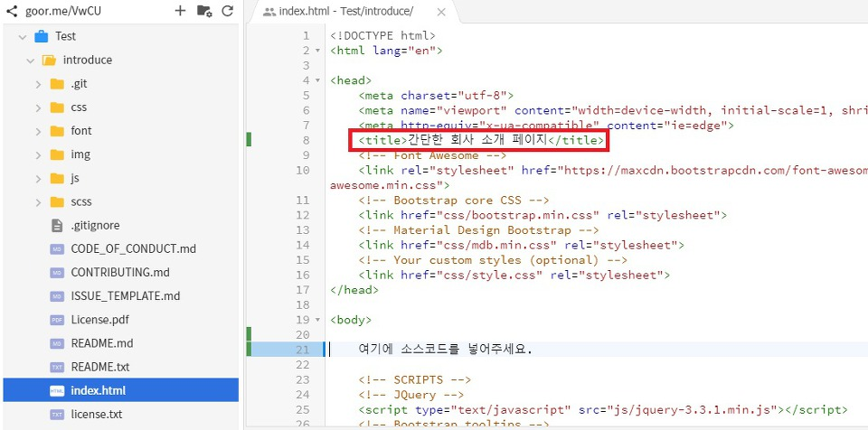Image resolution: width=868 pixels, height=430 pixels.
Task: Open License.pdf file
Action: tap(100, 320)
